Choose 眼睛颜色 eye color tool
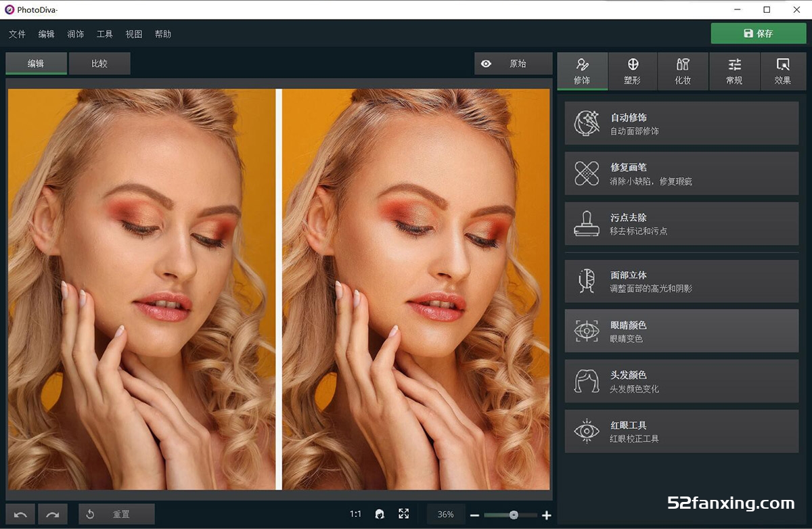The image size is (812, 529). point(681,331)
